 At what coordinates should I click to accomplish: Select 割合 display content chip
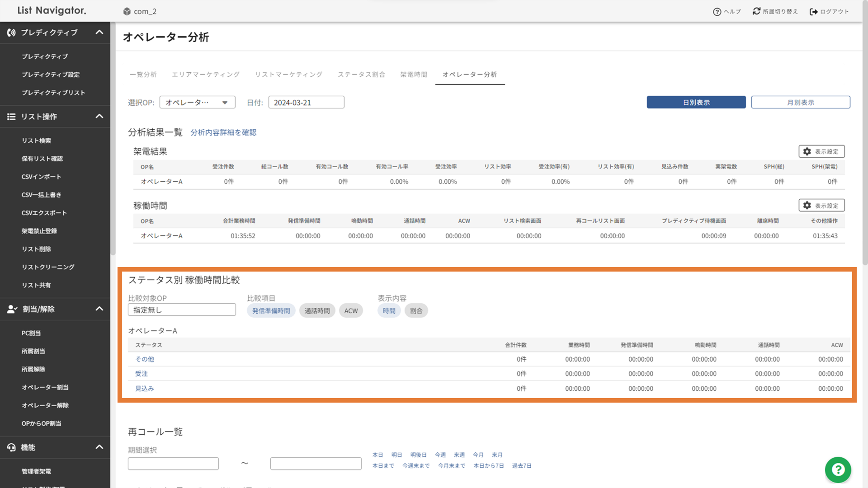416,311
